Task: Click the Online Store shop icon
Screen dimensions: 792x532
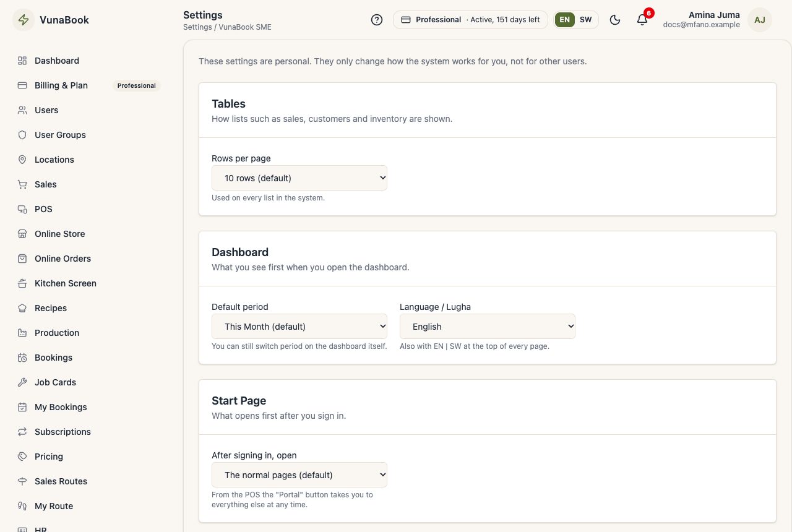Action: (x=22, y=234)
